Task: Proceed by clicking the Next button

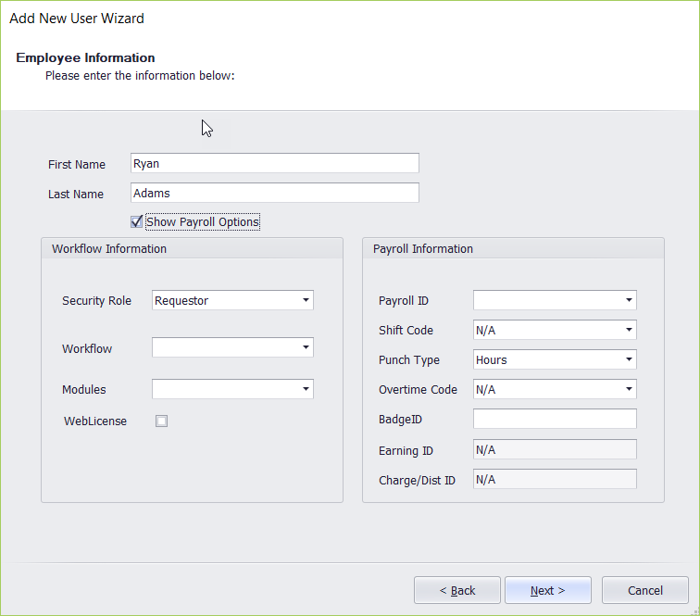Action: [x=547, y=590]
